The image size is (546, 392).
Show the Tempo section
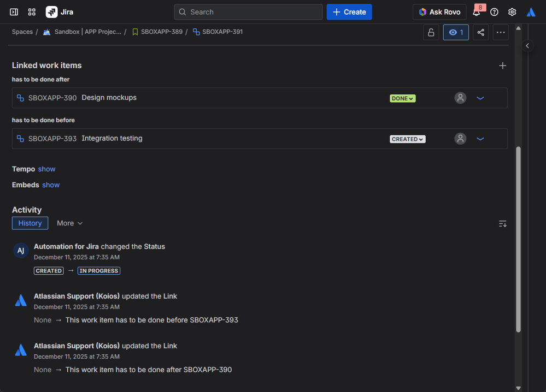pyautogui.click(x=46, y=169)
